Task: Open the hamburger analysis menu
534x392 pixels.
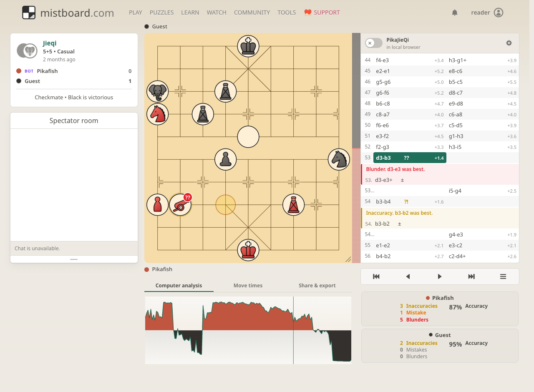Action: 503,276
